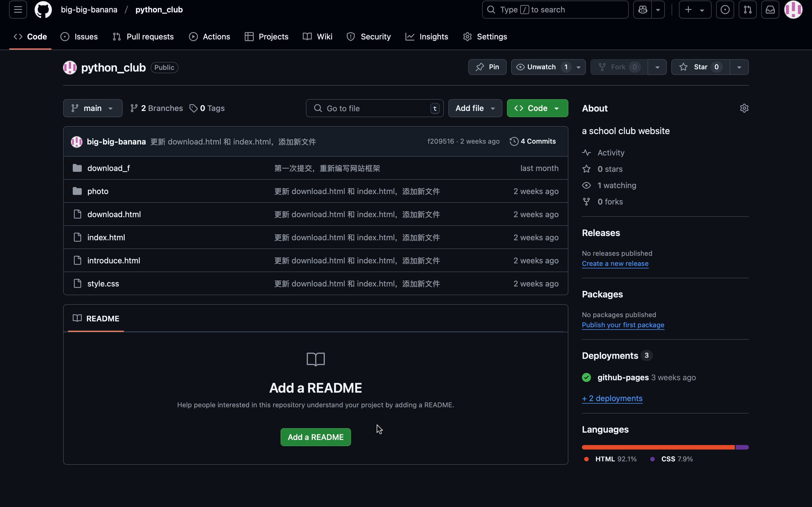Focus the Go to file search field

(x=374, y=108)
